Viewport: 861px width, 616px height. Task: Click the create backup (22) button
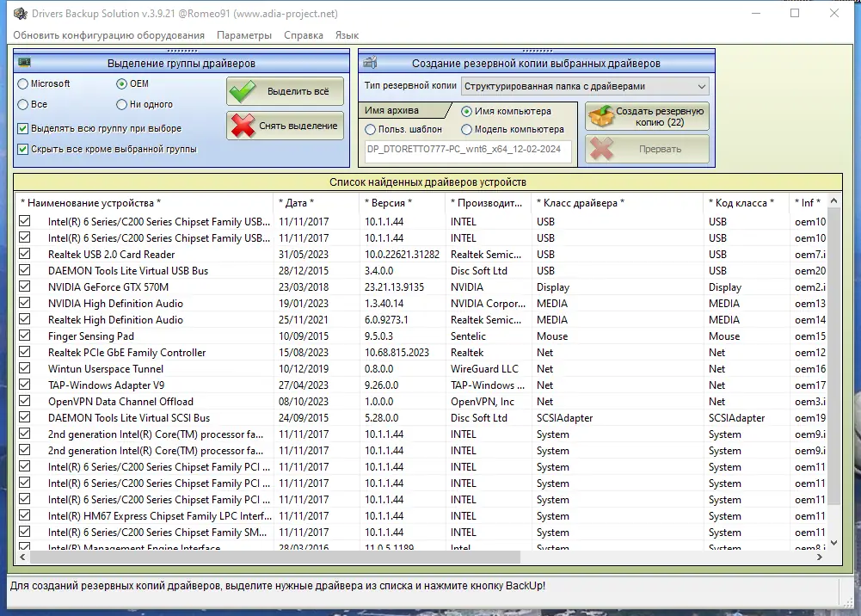click(x=647, y=116)
